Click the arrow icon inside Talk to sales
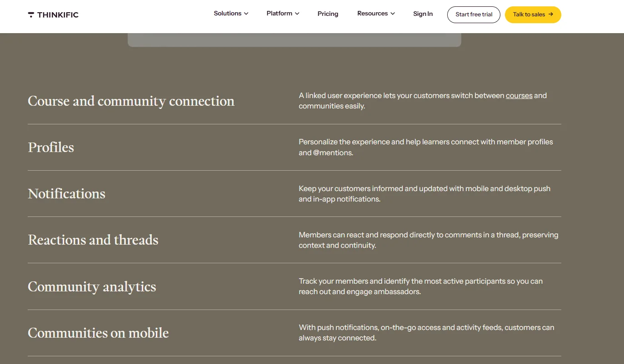624x364 pixels. [550, 14]
